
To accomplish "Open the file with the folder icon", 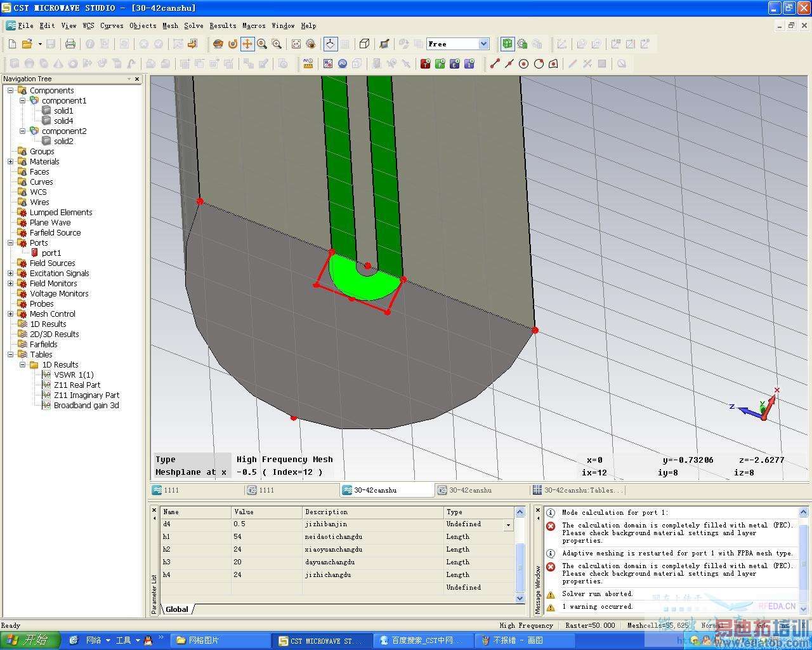I will [x=27, y=44].
